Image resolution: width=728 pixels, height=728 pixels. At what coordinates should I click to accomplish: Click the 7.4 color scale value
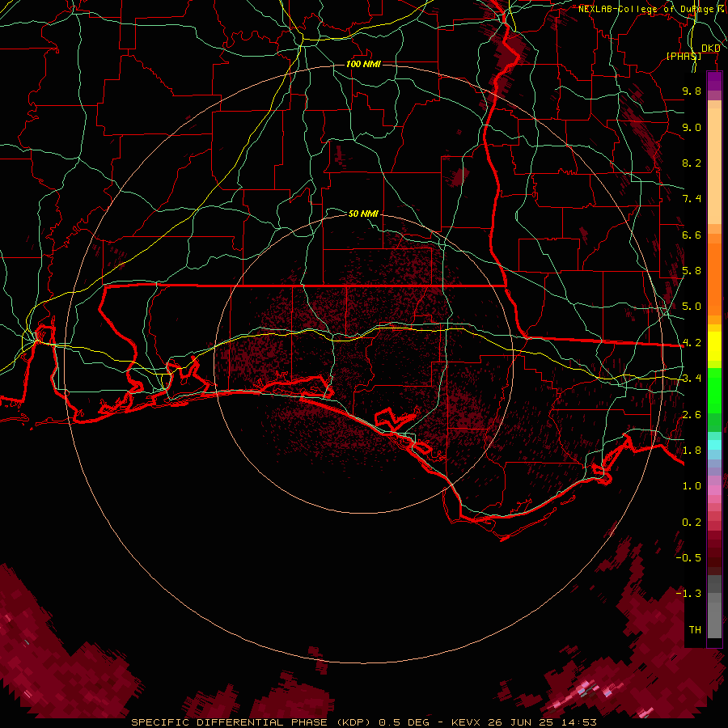(692, 199)
